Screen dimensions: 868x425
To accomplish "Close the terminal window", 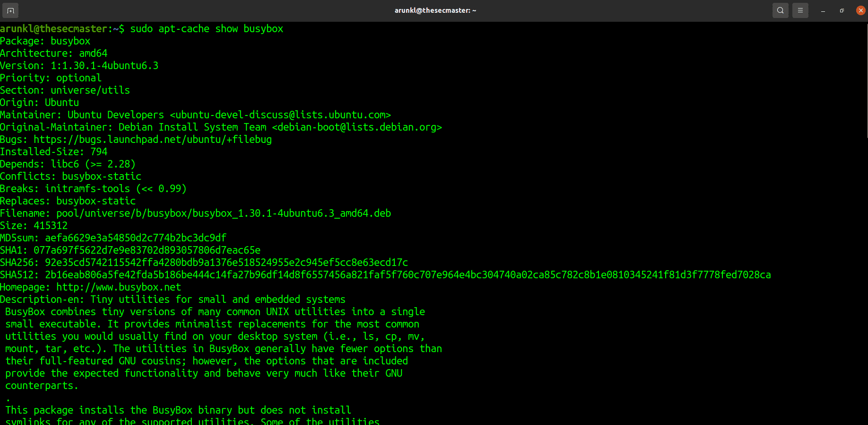I will coord(861,10).
